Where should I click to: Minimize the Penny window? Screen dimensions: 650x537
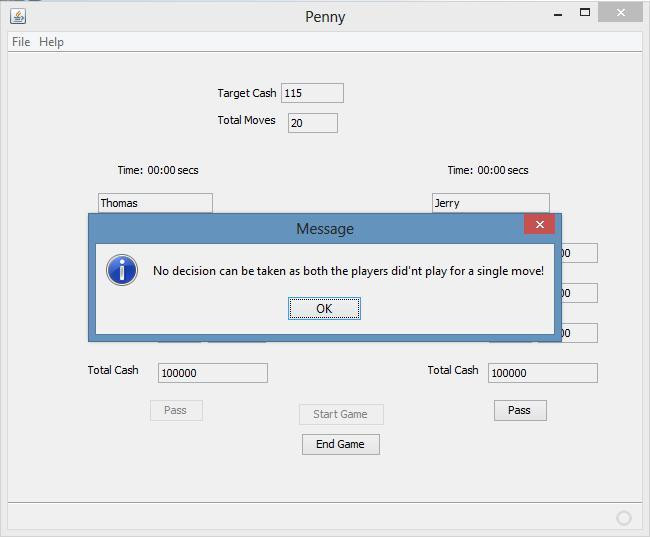click(x=558, y=13)
